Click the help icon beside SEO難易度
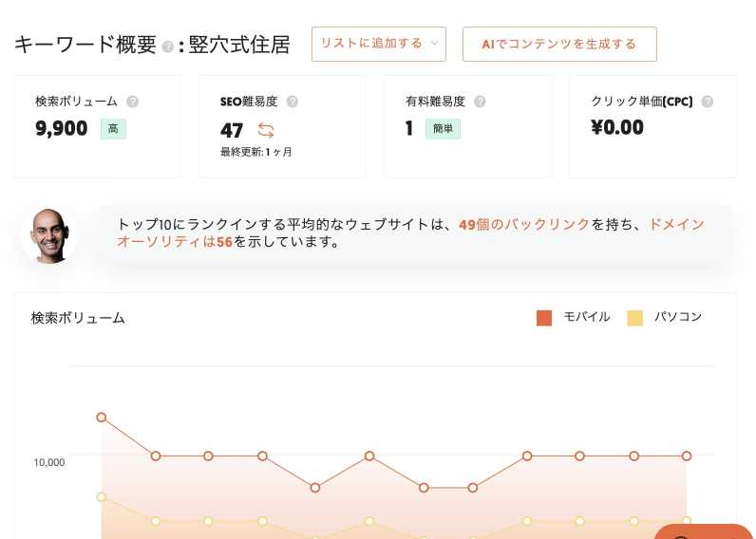 293,102
